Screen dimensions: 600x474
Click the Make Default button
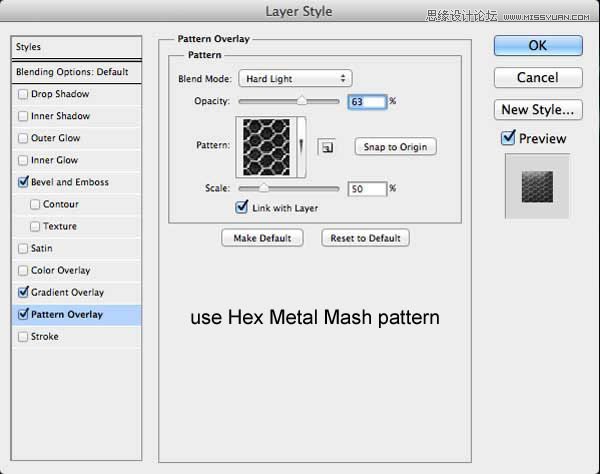262,238
